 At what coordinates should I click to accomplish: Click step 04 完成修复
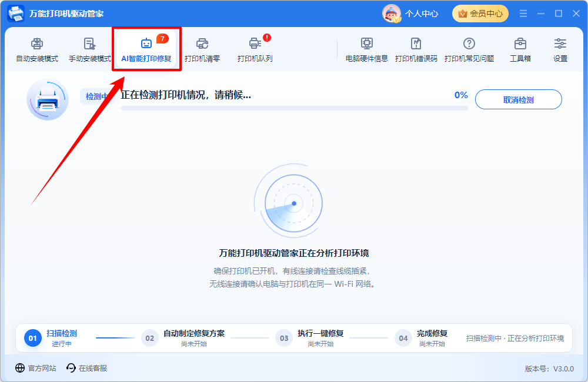point(421,338)
